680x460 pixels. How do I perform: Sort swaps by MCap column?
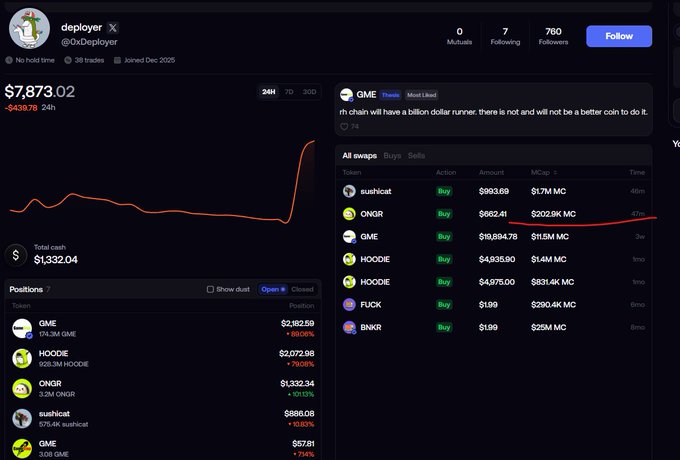coord(544,173)
